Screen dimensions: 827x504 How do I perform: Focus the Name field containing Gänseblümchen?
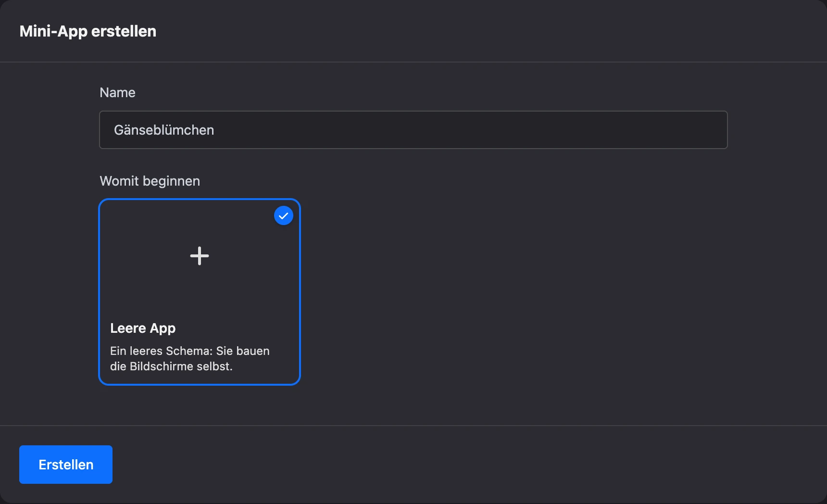click(x=413, y=130)
